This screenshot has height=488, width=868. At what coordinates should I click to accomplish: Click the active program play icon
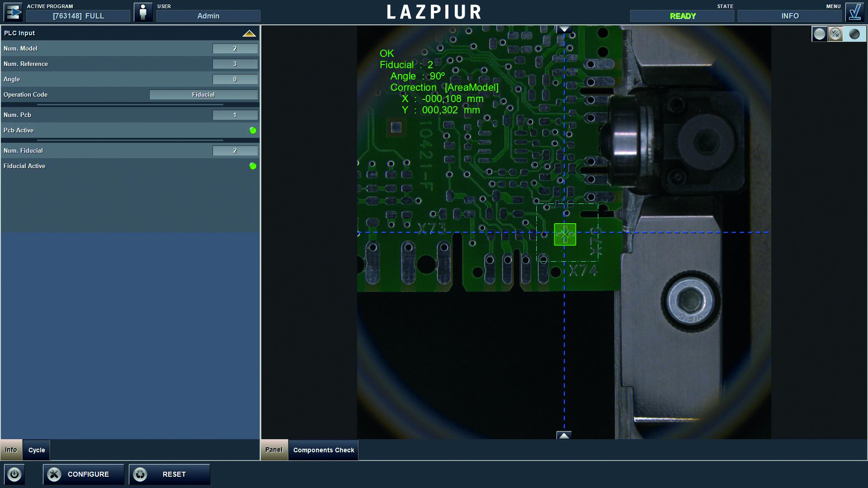click(13, 12)
